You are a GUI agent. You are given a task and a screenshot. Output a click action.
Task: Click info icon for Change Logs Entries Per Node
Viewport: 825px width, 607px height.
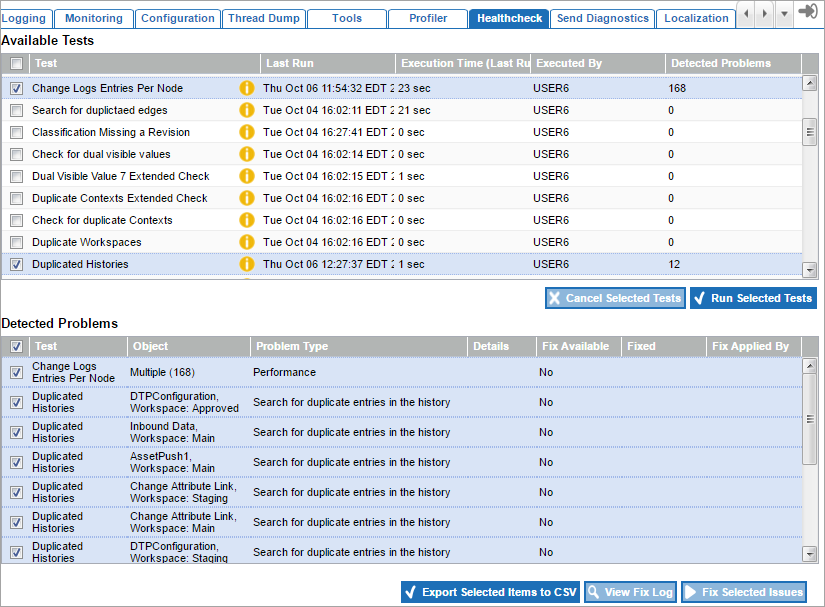click(247, 88)
